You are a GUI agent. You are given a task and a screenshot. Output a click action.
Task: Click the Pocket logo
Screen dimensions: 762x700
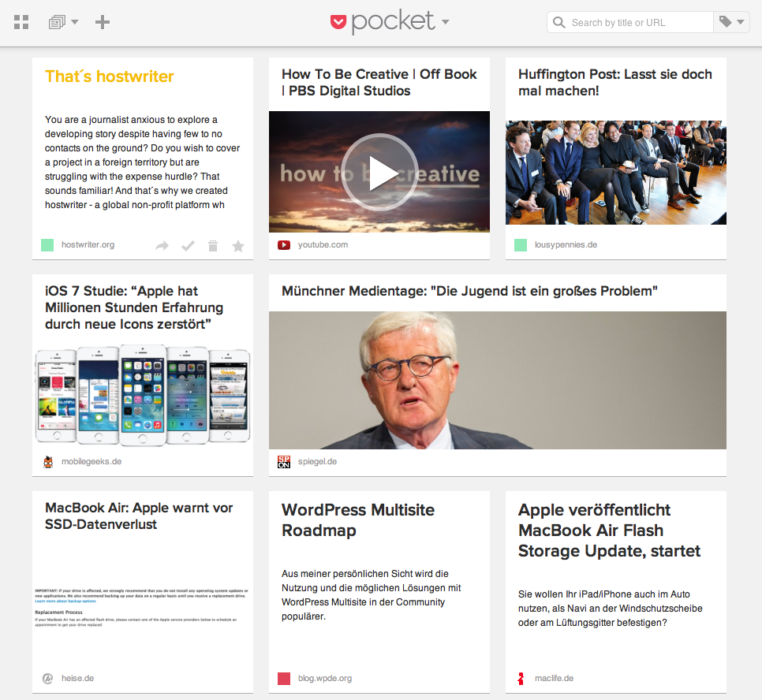[383, 22]
